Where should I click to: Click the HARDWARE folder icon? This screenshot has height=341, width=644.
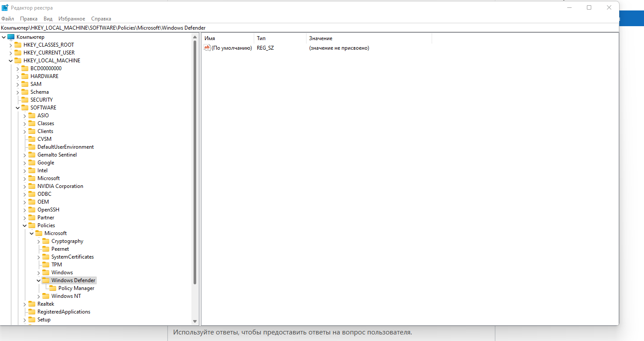pyautogui.click(x=25, y=76)
